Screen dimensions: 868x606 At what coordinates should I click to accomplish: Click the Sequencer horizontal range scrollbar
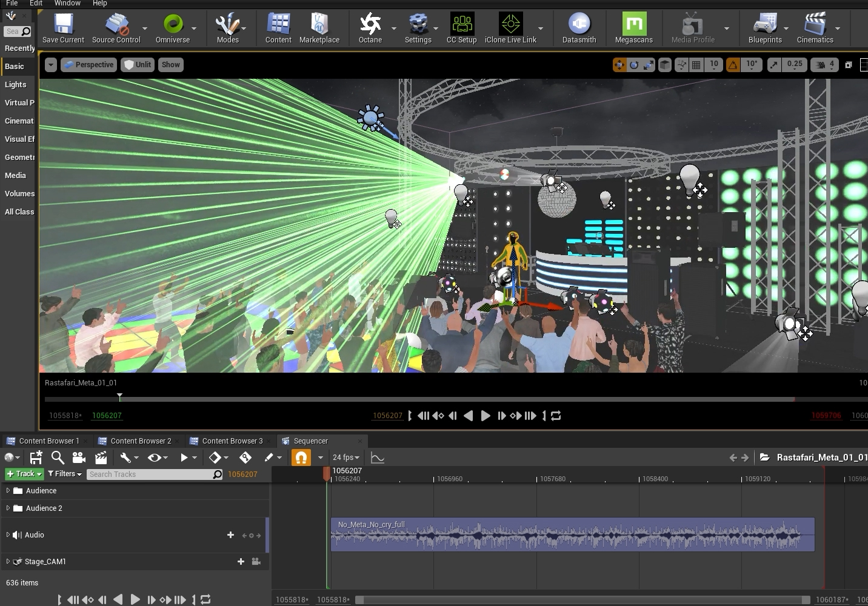[x=583, y=600]
